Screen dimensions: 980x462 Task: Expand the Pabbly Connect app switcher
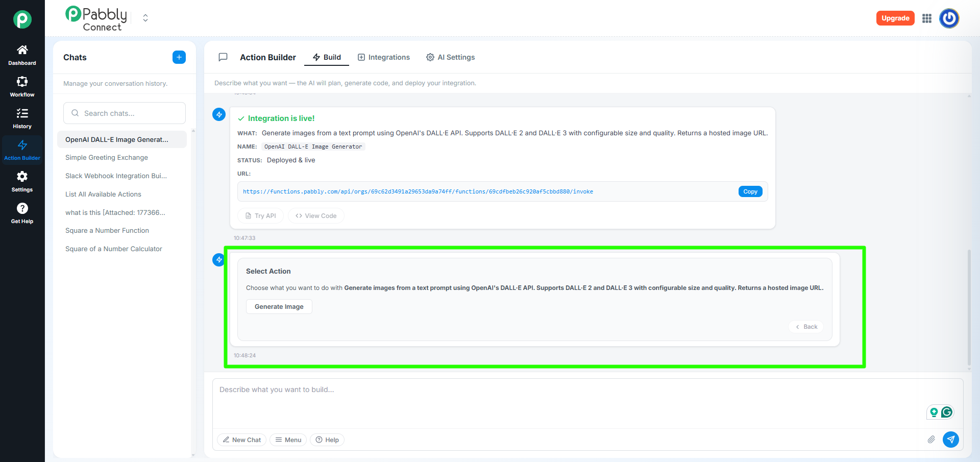tap(145, 18)
